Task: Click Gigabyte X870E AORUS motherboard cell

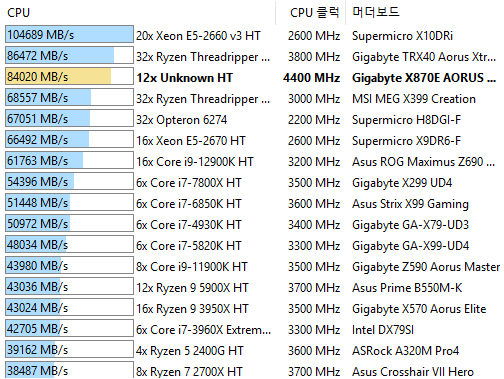Action: [x=424, y=78]
